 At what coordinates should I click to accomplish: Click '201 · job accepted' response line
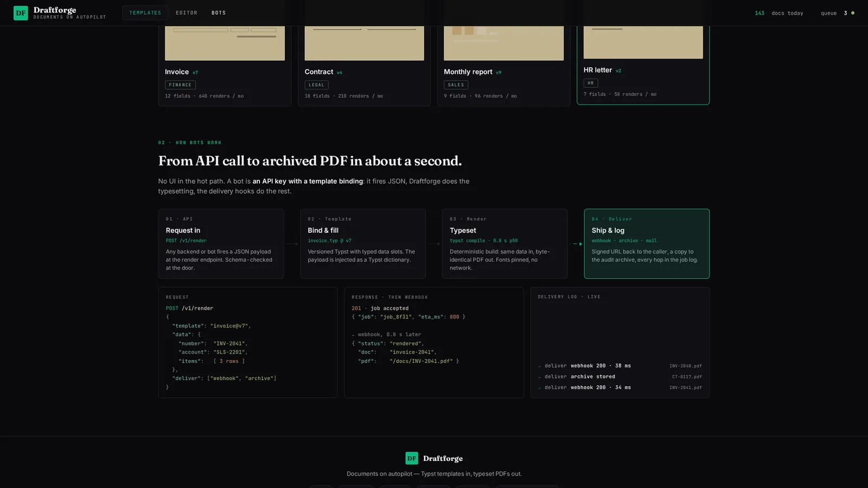(380, 308)
